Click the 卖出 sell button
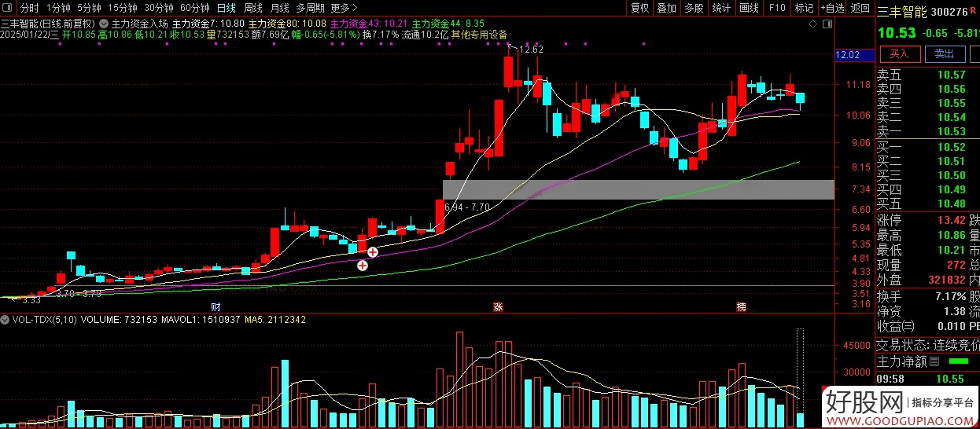980x429 pixels. [x=945, y=54]
